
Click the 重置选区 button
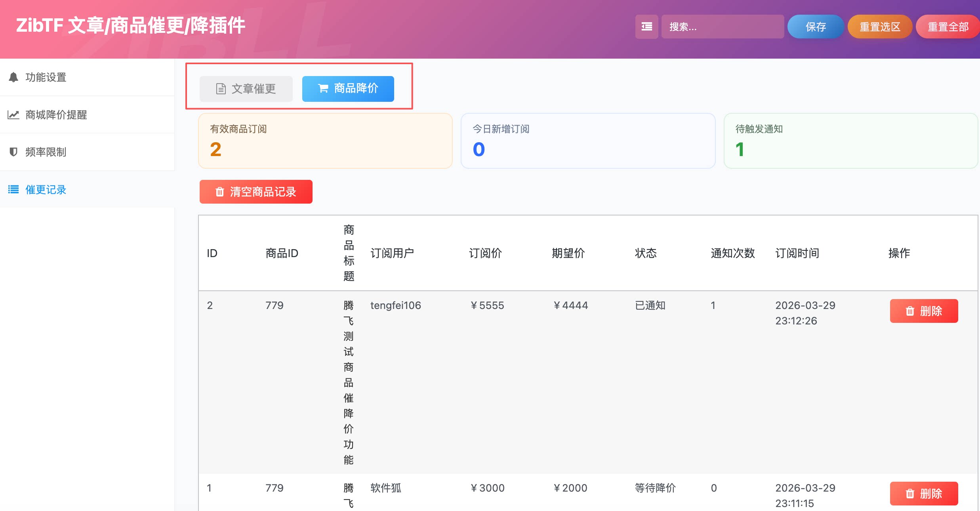click(x=880, y=27)
